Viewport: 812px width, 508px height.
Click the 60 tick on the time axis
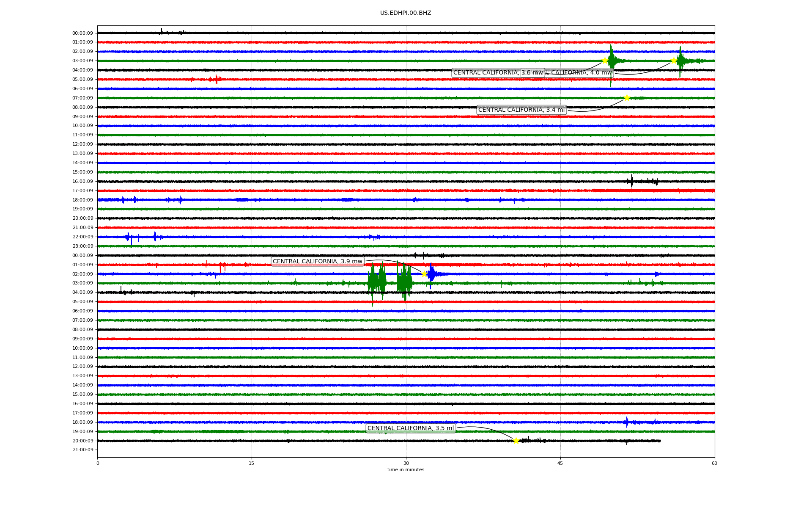[x=714, y=463]
